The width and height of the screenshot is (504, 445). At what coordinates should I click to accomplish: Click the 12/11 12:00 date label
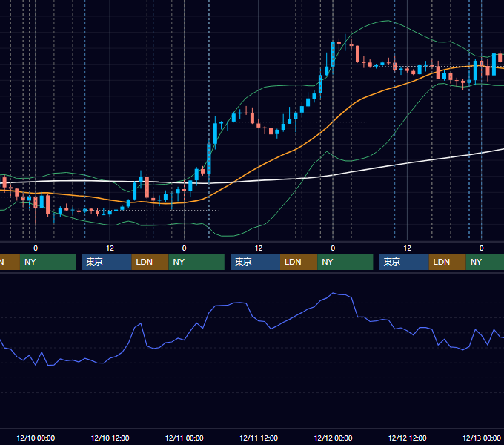[x=259, y=438]
